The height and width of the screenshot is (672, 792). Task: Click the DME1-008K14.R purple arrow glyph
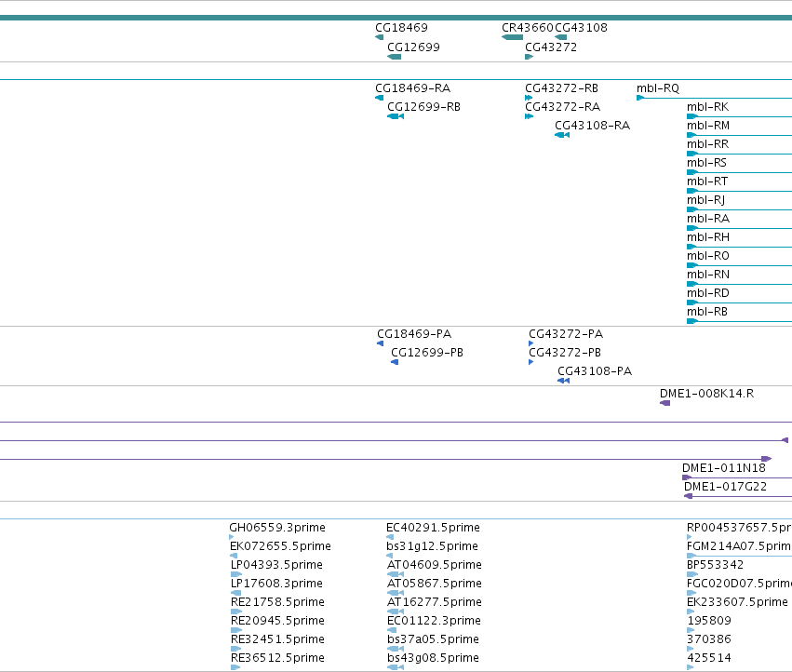(x=665, y=403)
